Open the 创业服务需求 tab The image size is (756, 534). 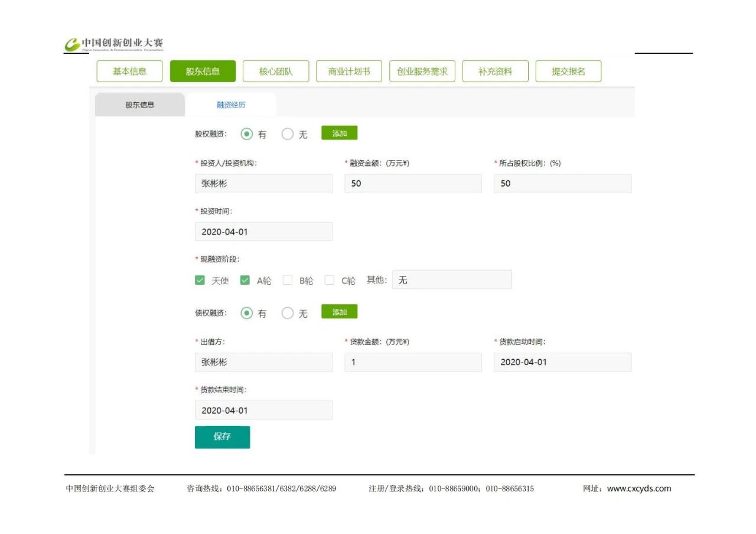[422, 71]
